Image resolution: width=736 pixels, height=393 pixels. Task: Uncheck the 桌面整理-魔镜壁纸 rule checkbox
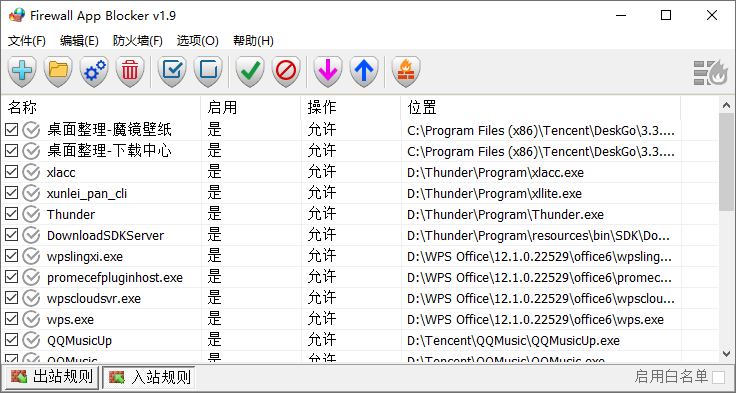click(x=11, y=130)
